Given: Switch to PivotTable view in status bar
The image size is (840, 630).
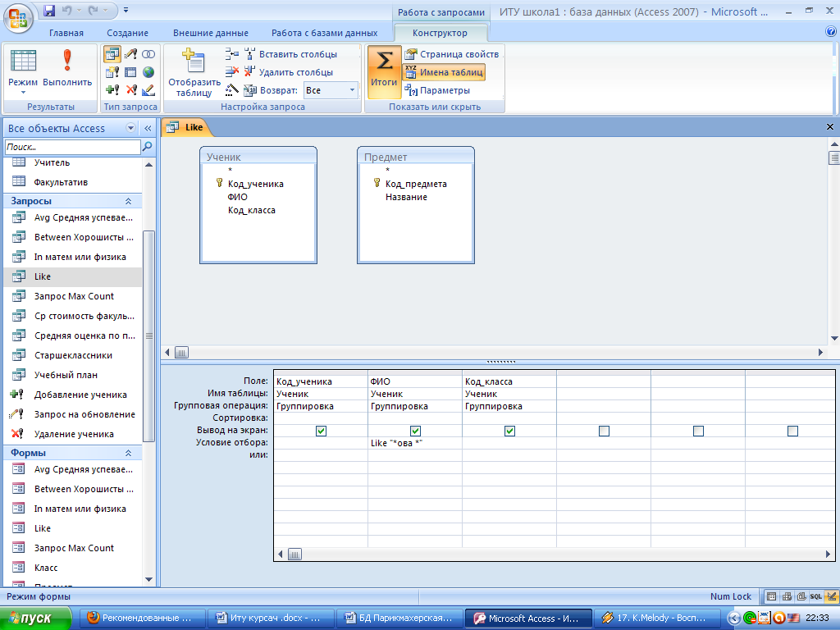Looking at the screenshot, I should point(787,596).
